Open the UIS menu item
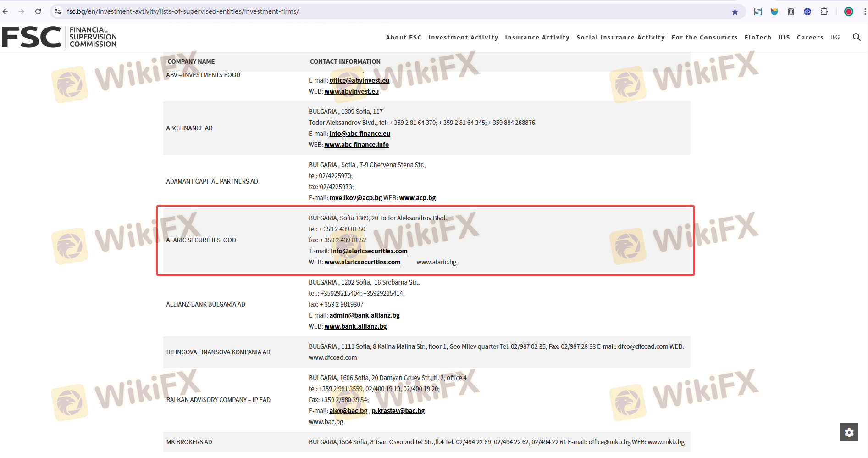Image resolution: width=868 pixels, height=458 pixels. (784, 38)
